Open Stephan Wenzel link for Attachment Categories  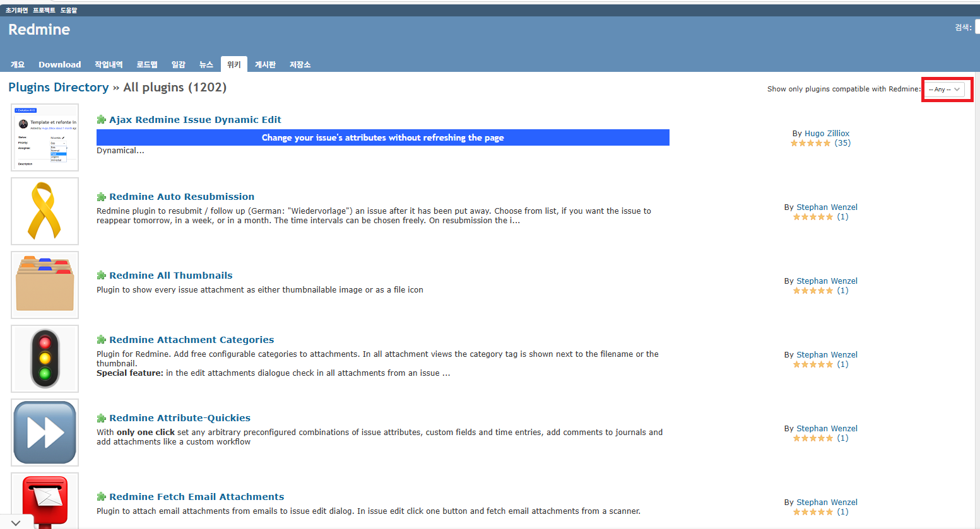tap(827, 355)
